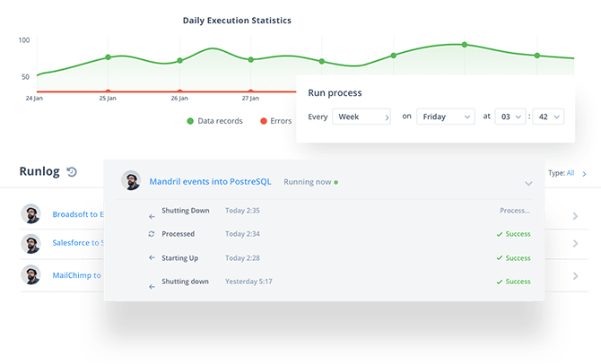Click the arrow icon beside Starting Up
The height and width of the screenshot is (364, 601).
[x=152, y=257]
